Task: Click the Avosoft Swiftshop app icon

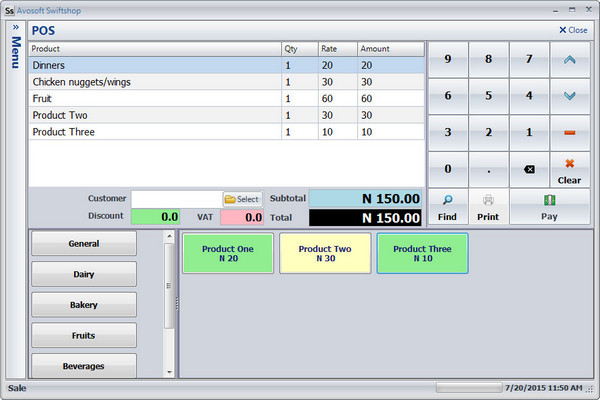Action: (x=10, y=11)
